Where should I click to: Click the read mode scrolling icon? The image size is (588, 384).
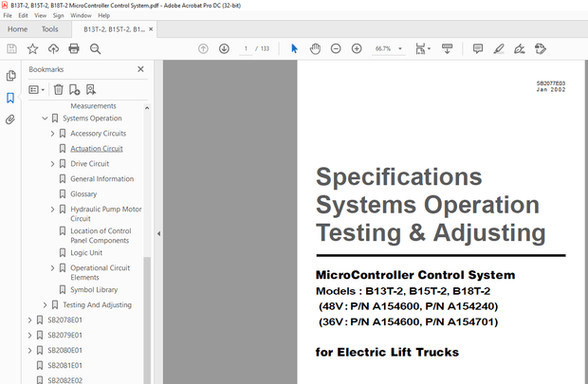tap(447, 48)
